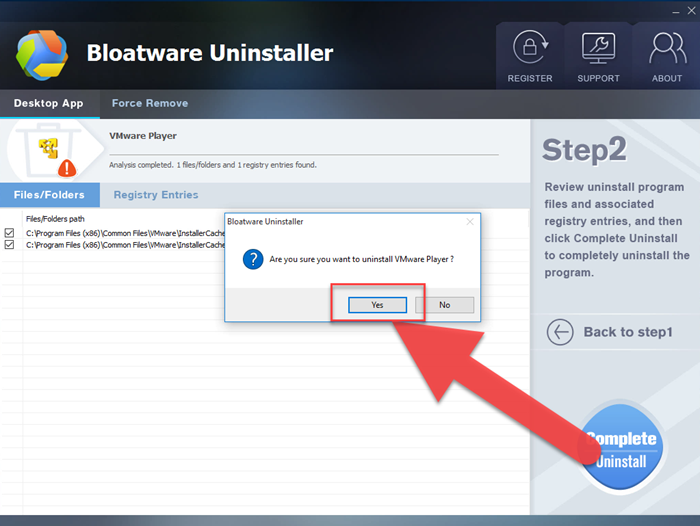Close the confirmation dialog with its X
Viewport: 700px width, 526px height.
pos(470,221)
